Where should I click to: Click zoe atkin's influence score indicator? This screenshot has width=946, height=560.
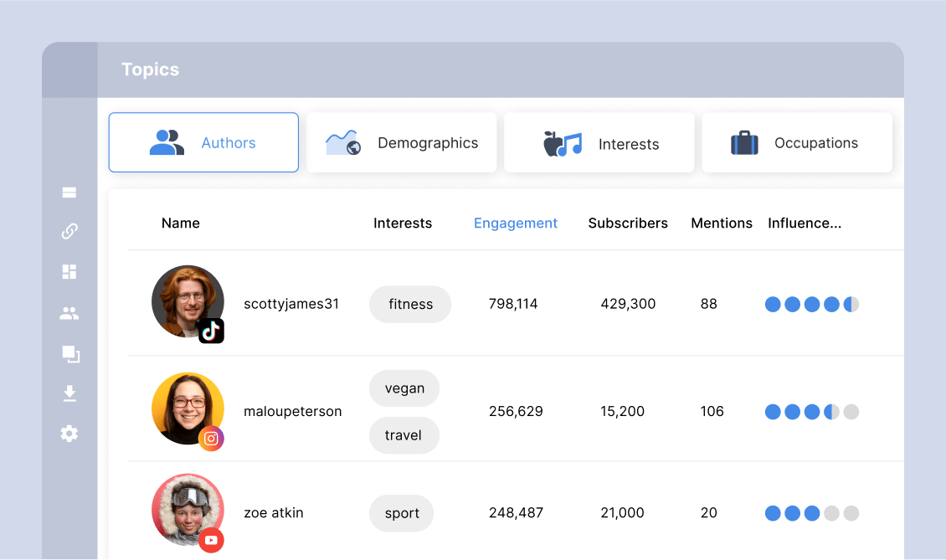[x=812, y=513]
